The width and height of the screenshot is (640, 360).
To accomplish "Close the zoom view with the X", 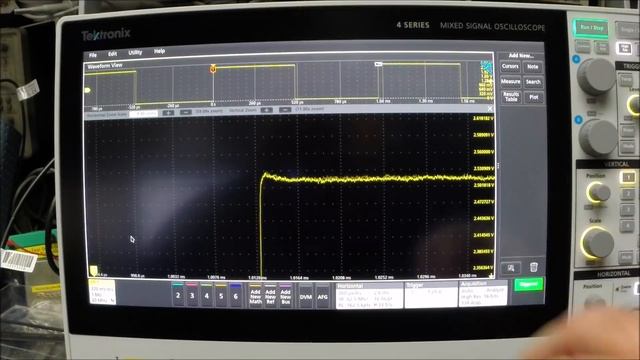I will click(x=490, y=109).
